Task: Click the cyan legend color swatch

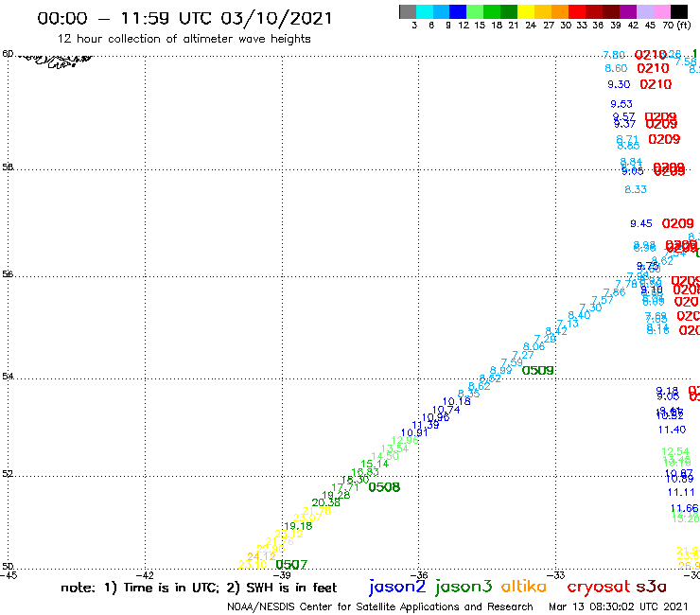Action: click(x=425, y=11)
